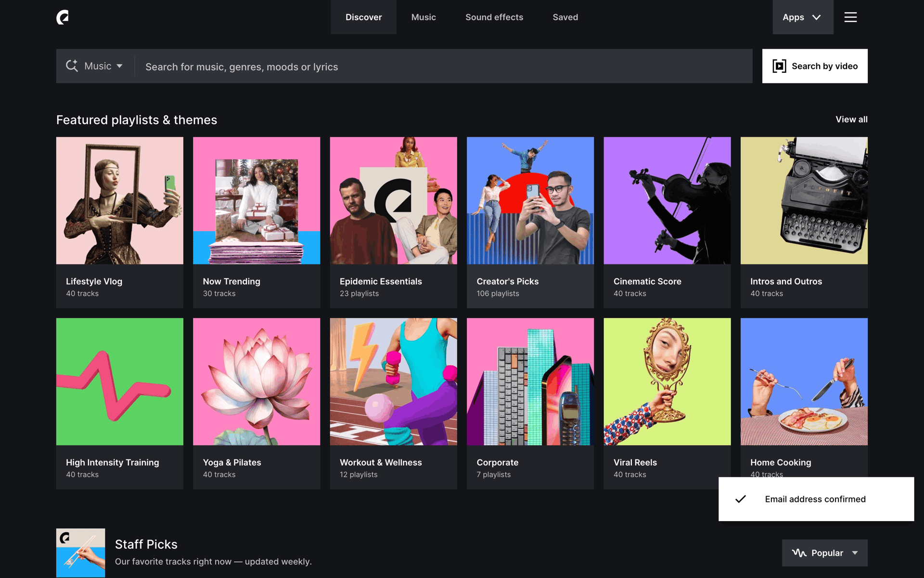
Task: Open the Staff Picks cover thumbnail
Action: [x=80, y=553]
